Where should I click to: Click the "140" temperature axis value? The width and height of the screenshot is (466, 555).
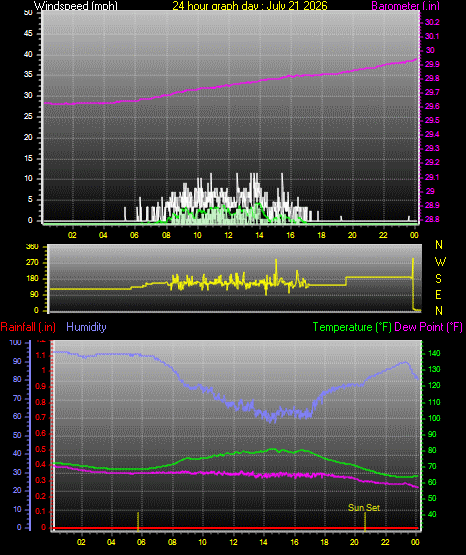[x=434, y=353]
